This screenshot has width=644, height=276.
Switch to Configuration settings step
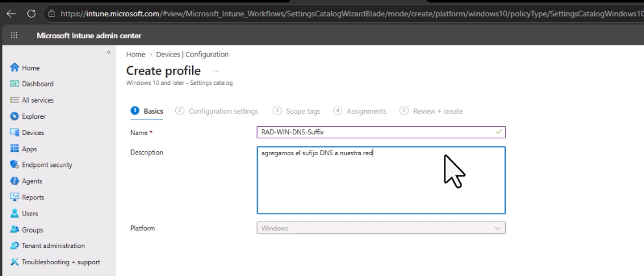217,111
